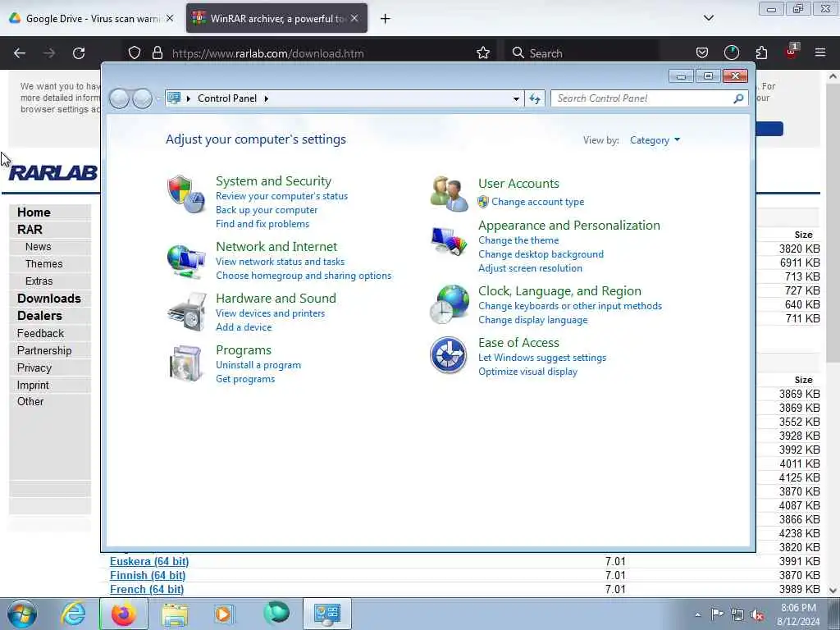840x630 pixels.
Task: Open the View by Category dropdown
Action: tap(655, 140)
